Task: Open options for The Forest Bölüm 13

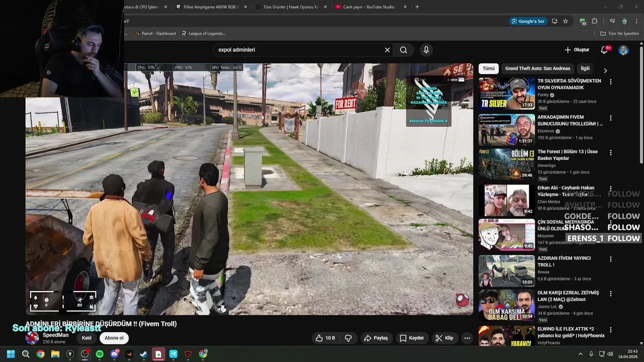Action: click(611, 152)
